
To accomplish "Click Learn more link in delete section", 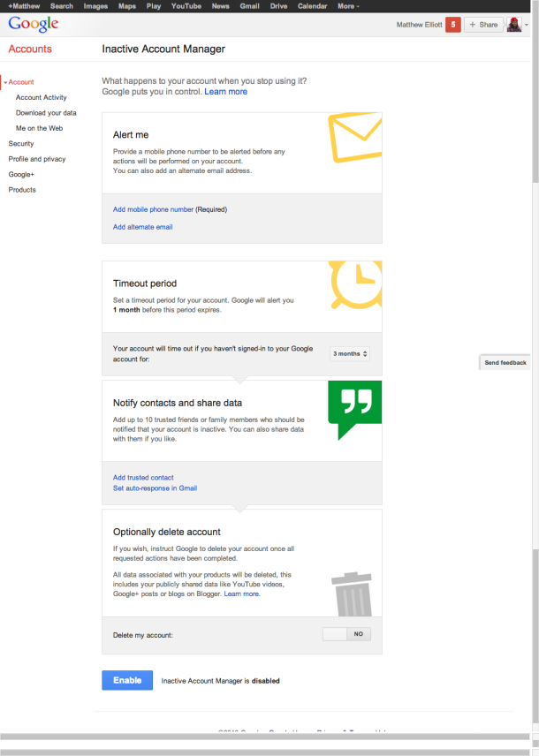I will 242,594.
